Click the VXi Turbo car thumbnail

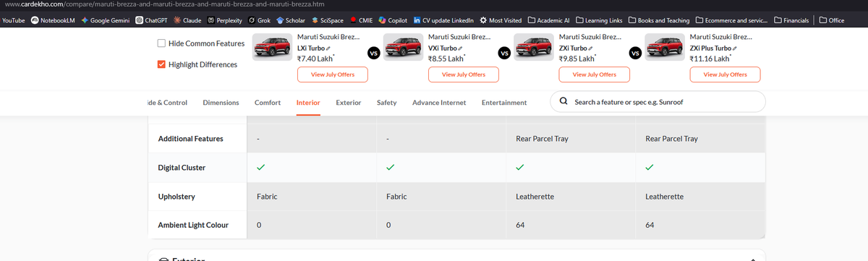tap(403, 48)
